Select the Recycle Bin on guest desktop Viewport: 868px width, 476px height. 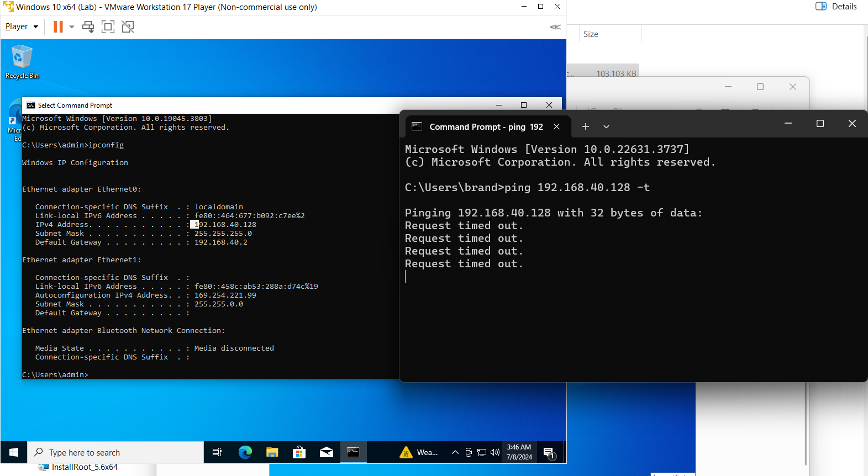(22, 62)
